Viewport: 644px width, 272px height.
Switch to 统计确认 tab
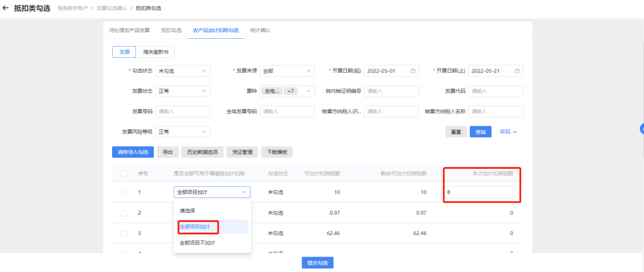(x=260, y=30)
